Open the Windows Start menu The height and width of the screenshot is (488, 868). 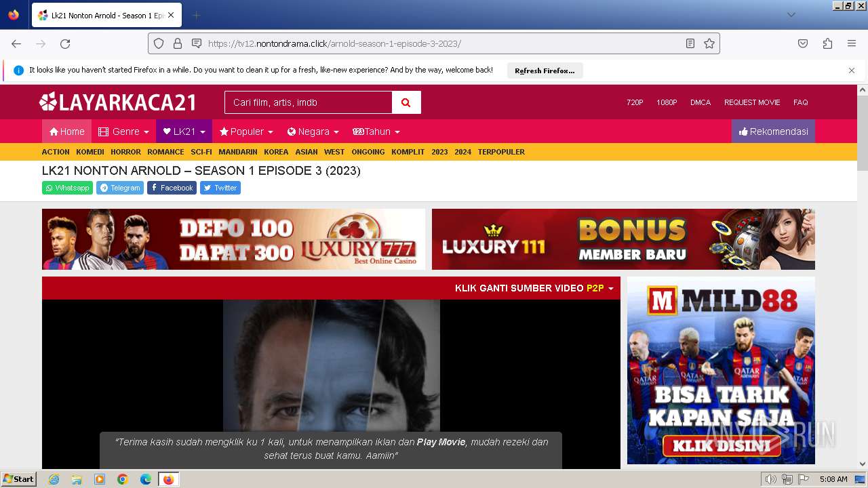[x=18, y=479]
